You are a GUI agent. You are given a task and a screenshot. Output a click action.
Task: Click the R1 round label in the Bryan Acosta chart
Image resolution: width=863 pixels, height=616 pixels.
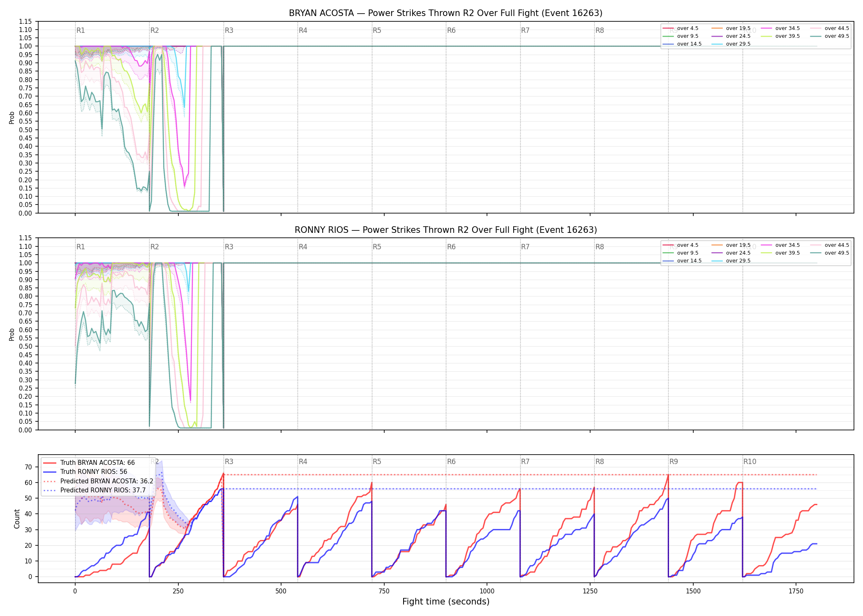click(x=81, y=30)
